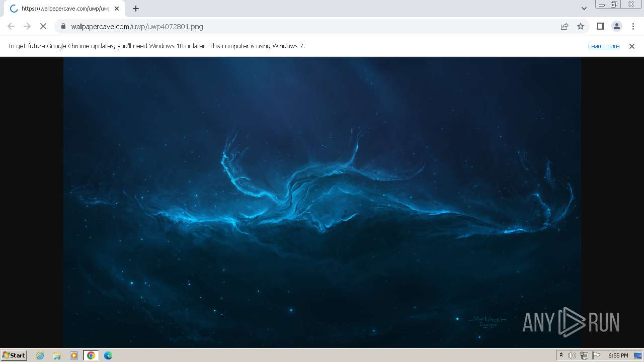
Task: View site information via the padlock icon
Action: [63, 26]
